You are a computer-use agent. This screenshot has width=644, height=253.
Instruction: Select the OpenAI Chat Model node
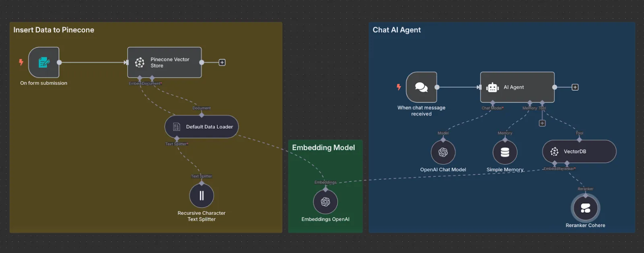click(x=443, y=152)
